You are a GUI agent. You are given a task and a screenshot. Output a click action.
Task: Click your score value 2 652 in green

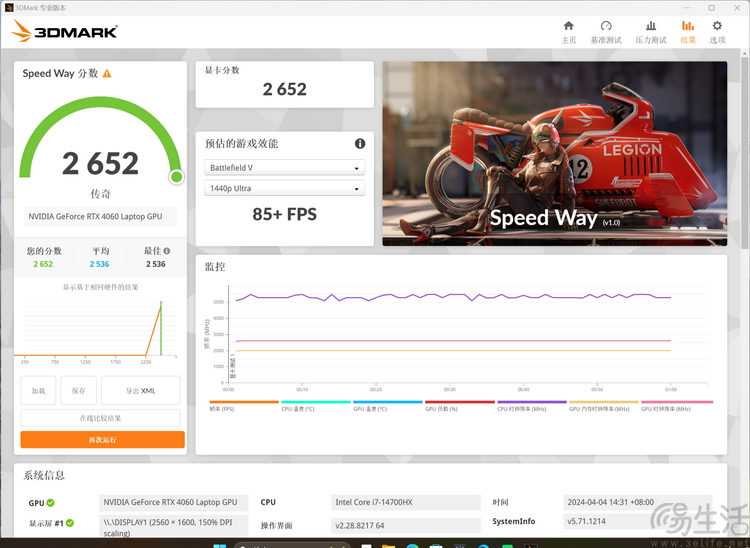pos(43,264)
